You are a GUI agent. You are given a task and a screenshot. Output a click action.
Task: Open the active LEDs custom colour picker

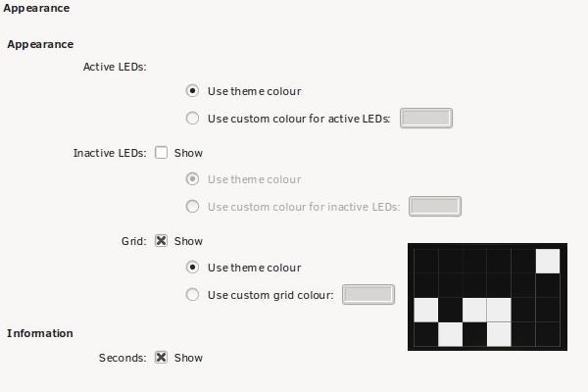[427, 119]
